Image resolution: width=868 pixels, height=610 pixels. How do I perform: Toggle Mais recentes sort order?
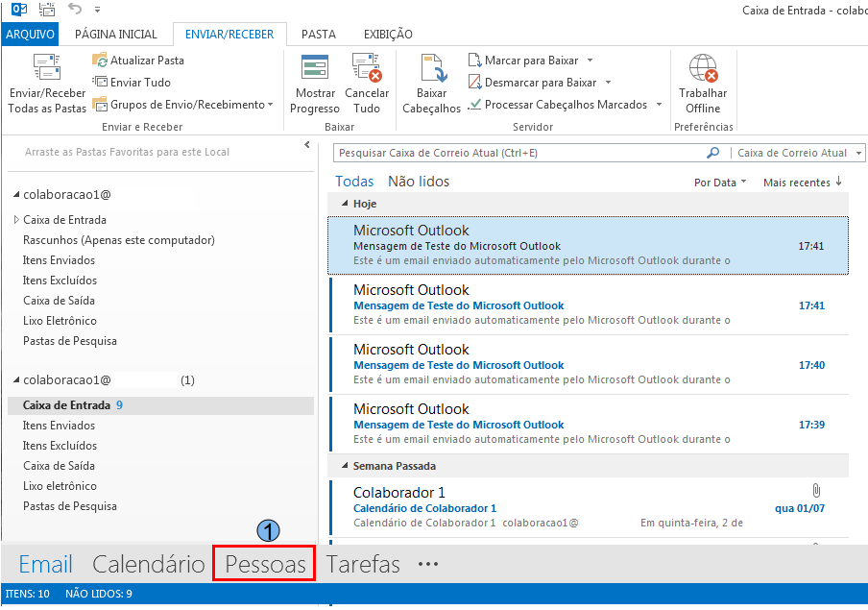tap(802, 183)
